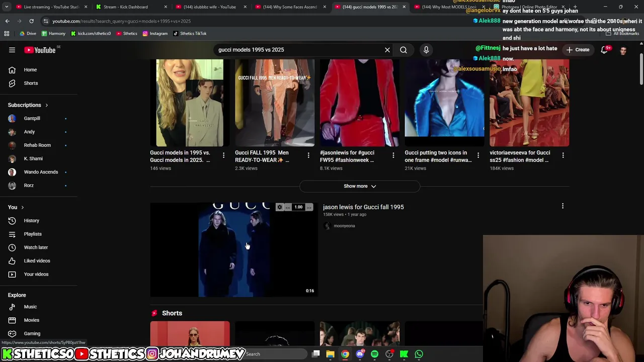The image size is (644, 362).
Task: Open options for 'jason lewis for Gucci fall 1995'
Action: click(562, 206)
